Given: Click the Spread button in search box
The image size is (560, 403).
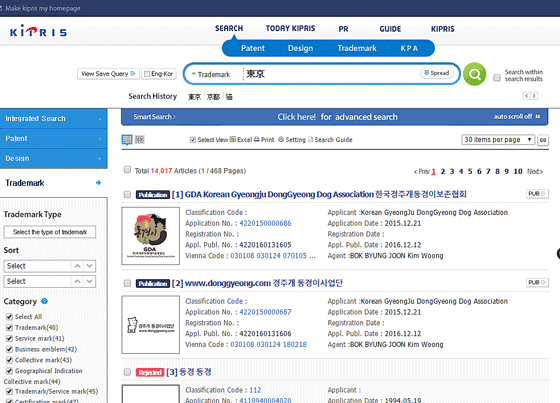Looking at the screenshot, I should click(436, 73).
